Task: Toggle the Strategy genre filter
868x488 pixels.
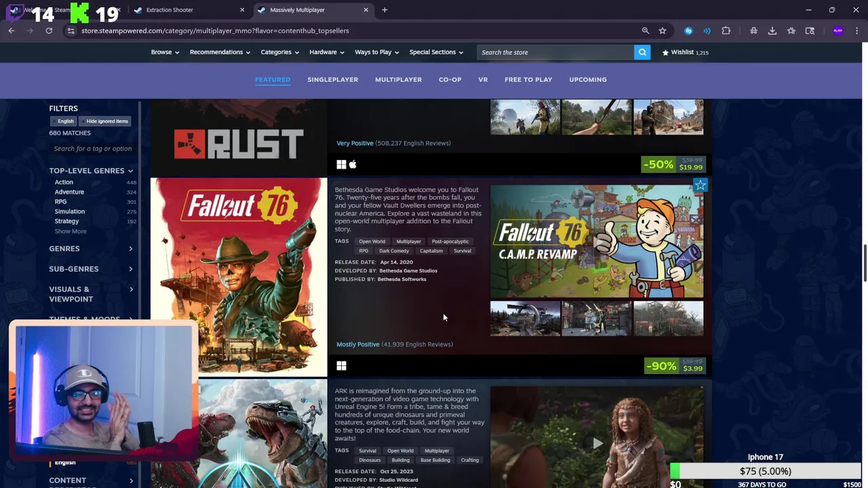Action: point(66,221)
